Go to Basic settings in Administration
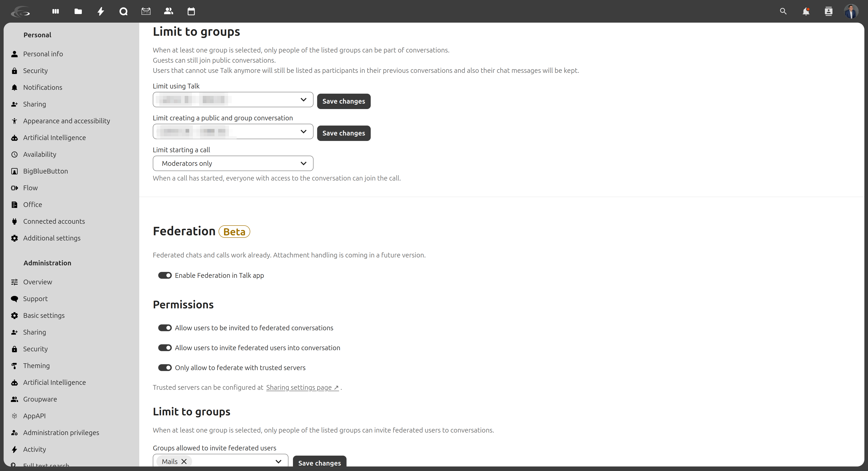Image resolution: width=868 pixels, height=471 pixels. [x=44, y=316]
